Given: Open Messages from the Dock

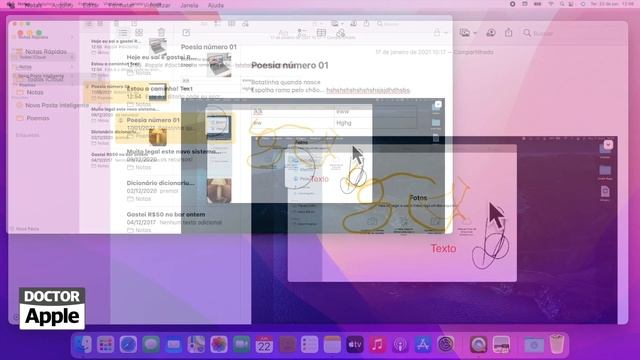Looking at the screenshot, I should (151, 345).
